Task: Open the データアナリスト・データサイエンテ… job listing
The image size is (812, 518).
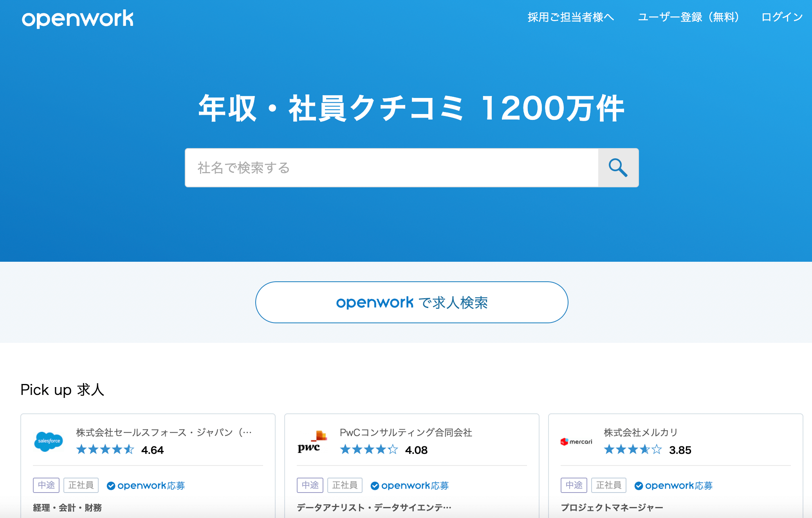Action: coord(374,508)
